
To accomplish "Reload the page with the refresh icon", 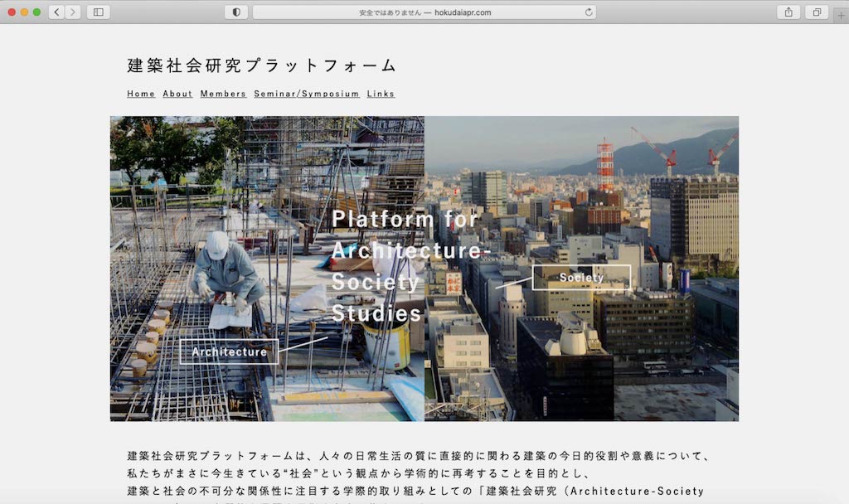I will pyautogui.click(x=589, y=12).
